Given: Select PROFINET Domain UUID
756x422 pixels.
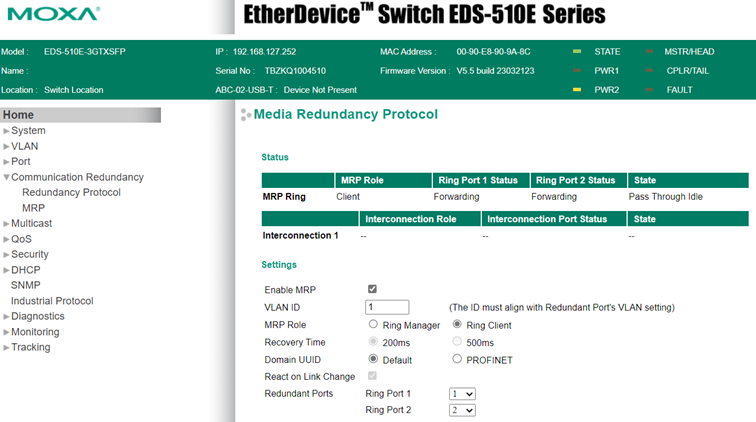Looking at the screenshot, I should tap(457, 359).
